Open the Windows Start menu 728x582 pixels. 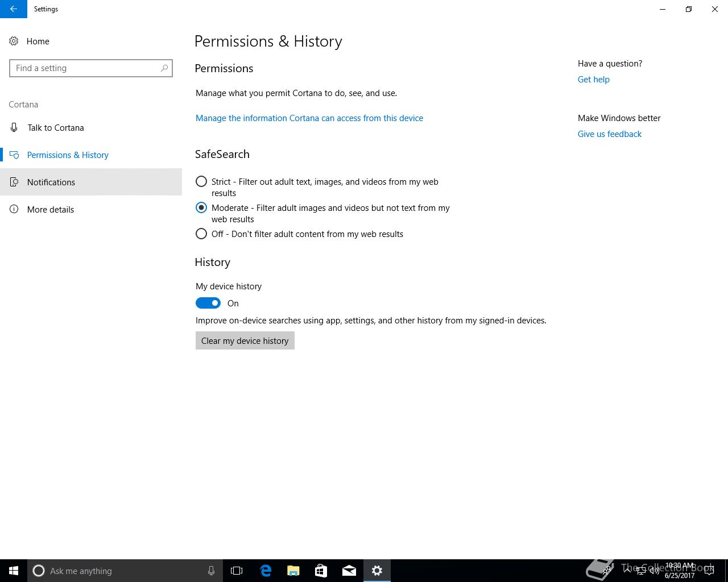(x=14, y=571)
